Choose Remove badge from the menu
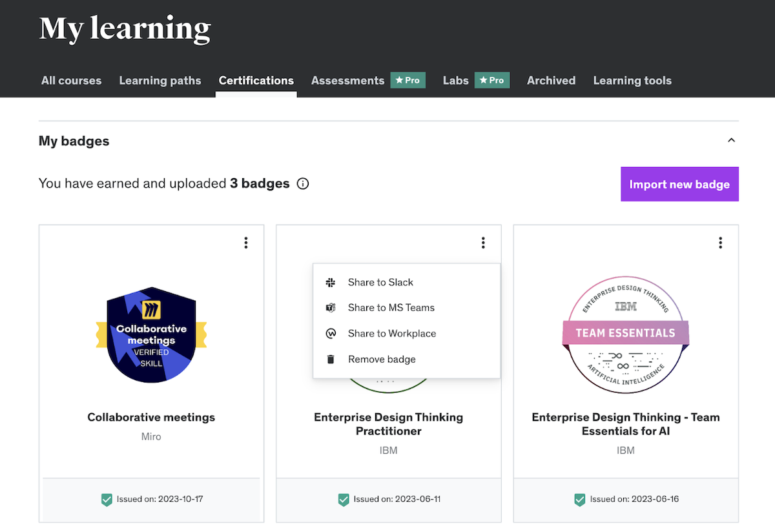Screen dimensions: 775x532 click(x=382, y=360)
